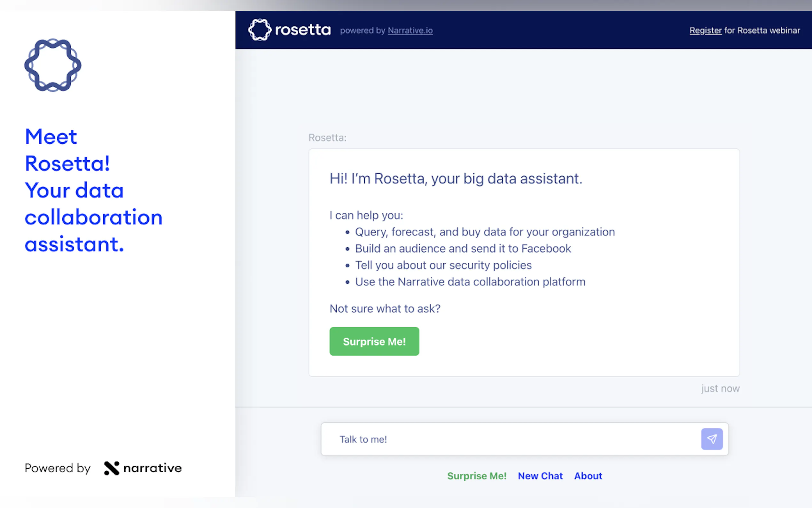The width and height of the screenshot is (812, 508).
Task: Click the 'just now' timestamp
Action: (x=720, y=388)
